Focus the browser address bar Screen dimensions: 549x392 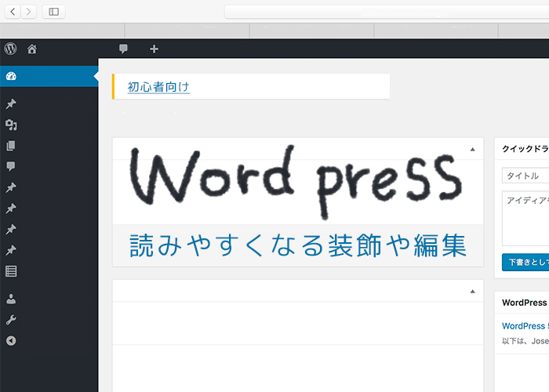tap(387, 12)
